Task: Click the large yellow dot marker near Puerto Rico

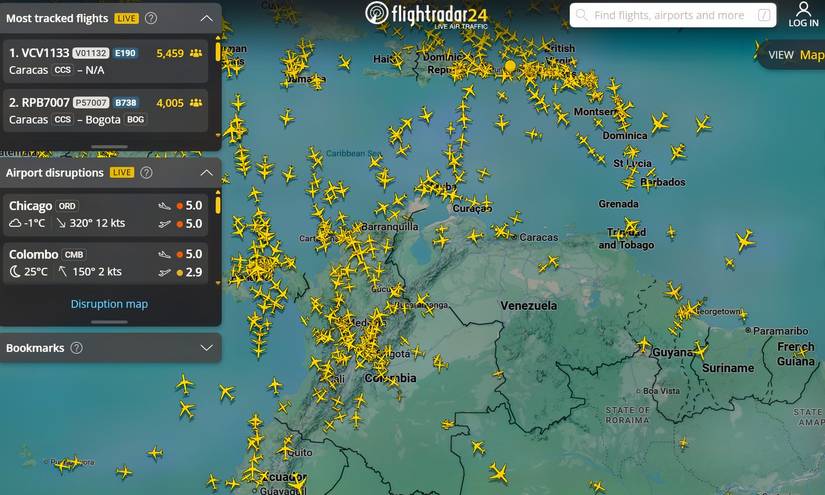Action: click(510, 66)
